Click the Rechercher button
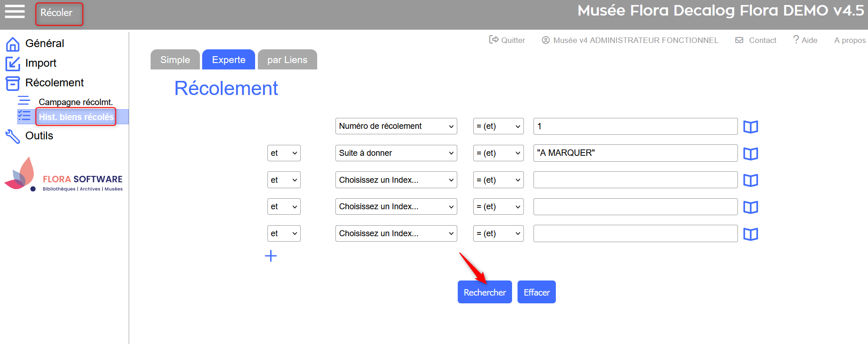868x344 pixels. pos(484,292)
